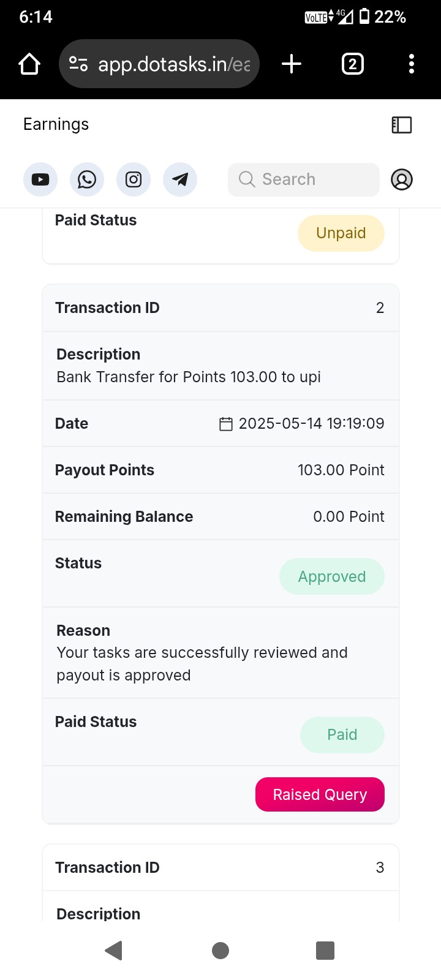Open the user profile avatar icon
441x980 pixels.
tap(402, 179)
